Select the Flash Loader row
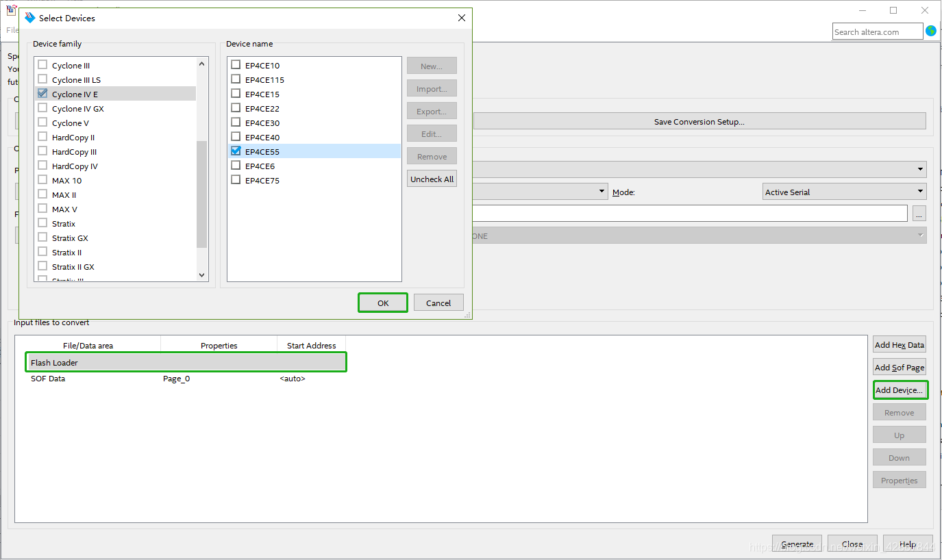Viewport: 942px width, 560px height. click(x=186, y=362)
